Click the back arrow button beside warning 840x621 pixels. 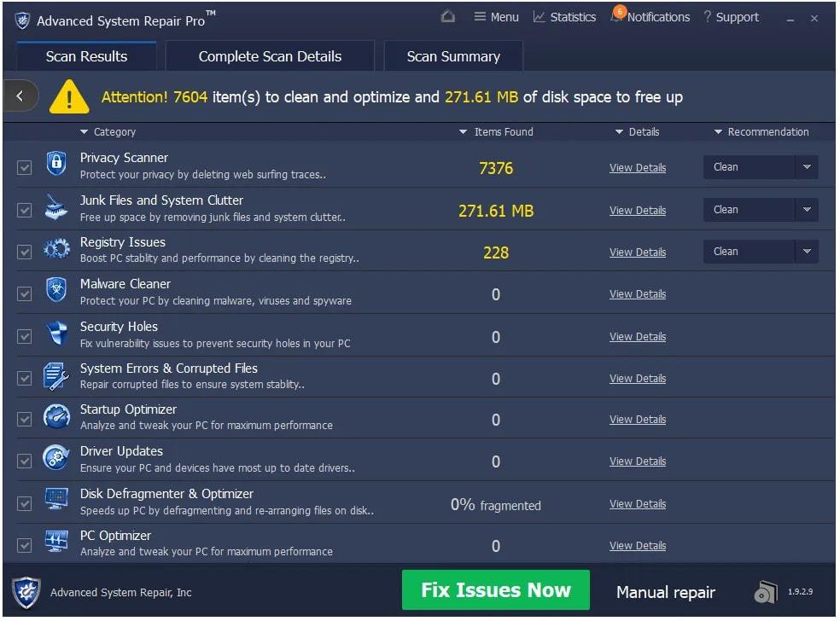(20, 96)
